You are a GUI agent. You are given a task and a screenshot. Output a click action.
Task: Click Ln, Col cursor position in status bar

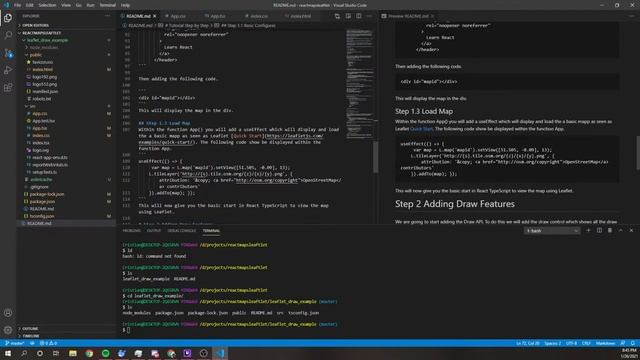tap(528, 343)
